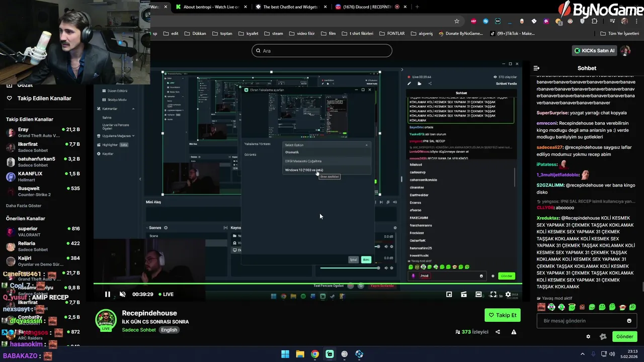The width and height of the screenshot is (644, 362).
Task: Pause the live stream playback
Action: [x=107, y=294]
